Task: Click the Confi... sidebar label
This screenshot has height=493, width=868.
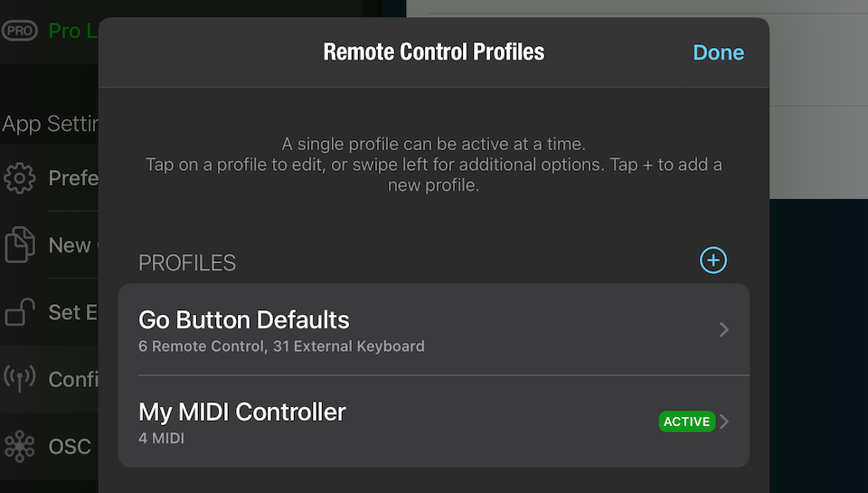Action: (x=72, y=379)
